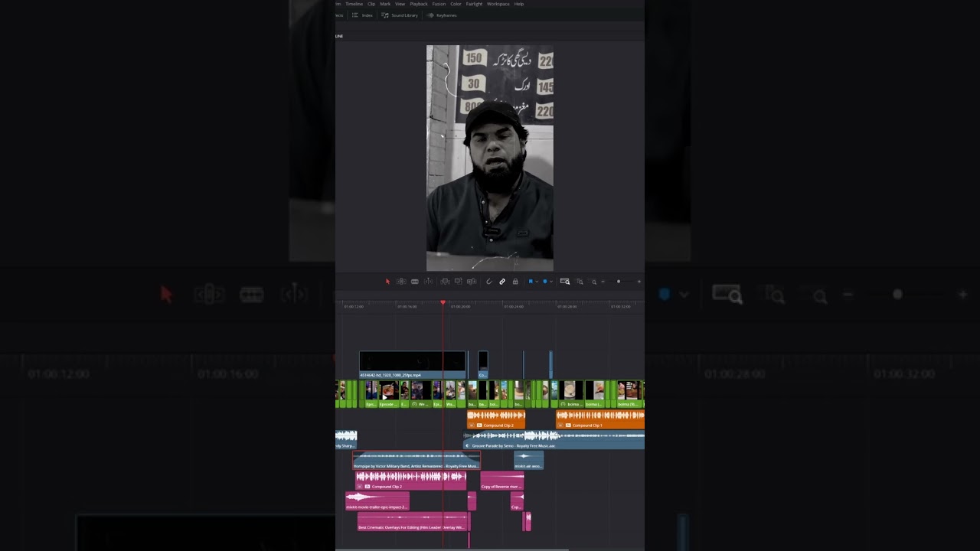Click the Detail Zoom icon
This screenshot has height=551, width=980.
pyautogui.click(x=580, y=282)
